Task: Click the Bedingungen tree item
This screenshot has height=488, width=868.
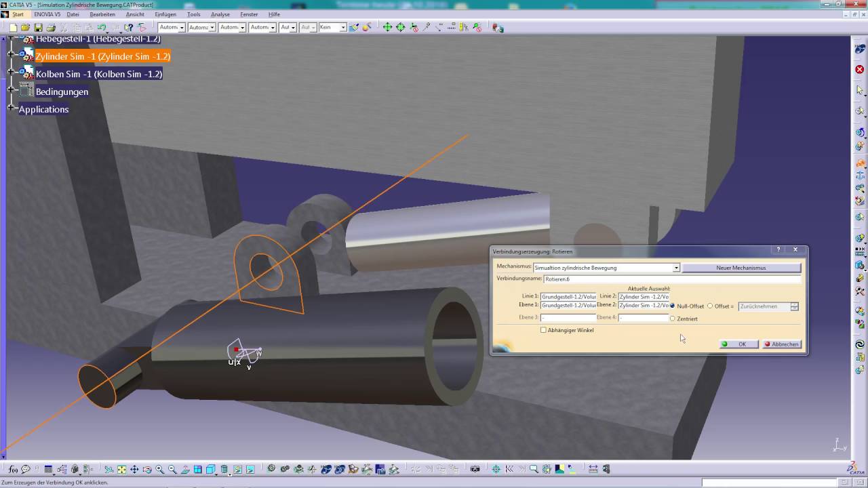Action: point(62,91)
